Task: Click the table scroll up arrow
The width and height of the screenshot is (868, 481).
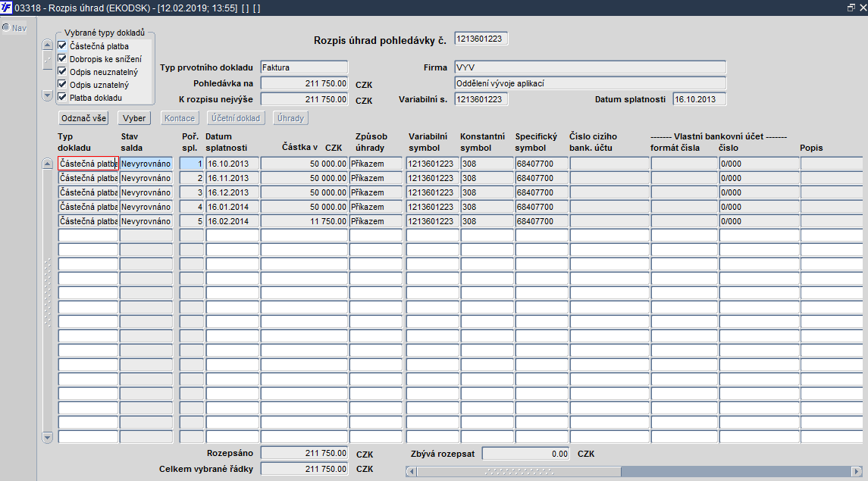Action: (48, 164)
